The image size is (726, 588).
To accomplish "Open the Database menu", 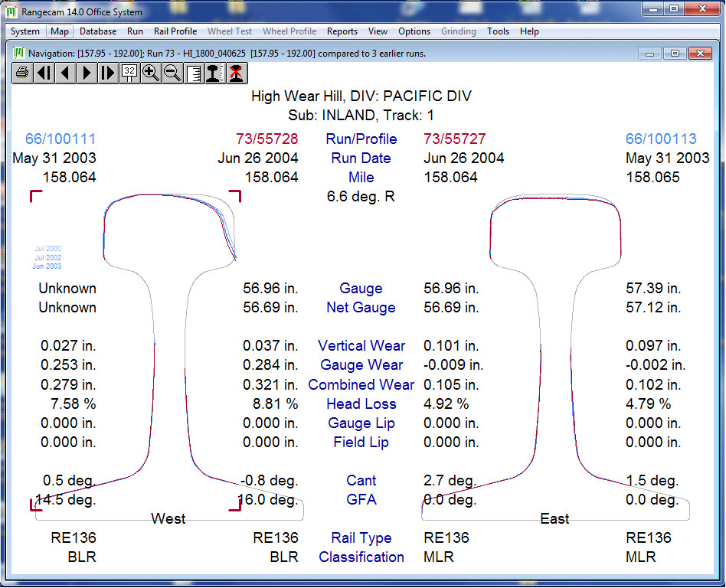I will (x=98, y=31).
